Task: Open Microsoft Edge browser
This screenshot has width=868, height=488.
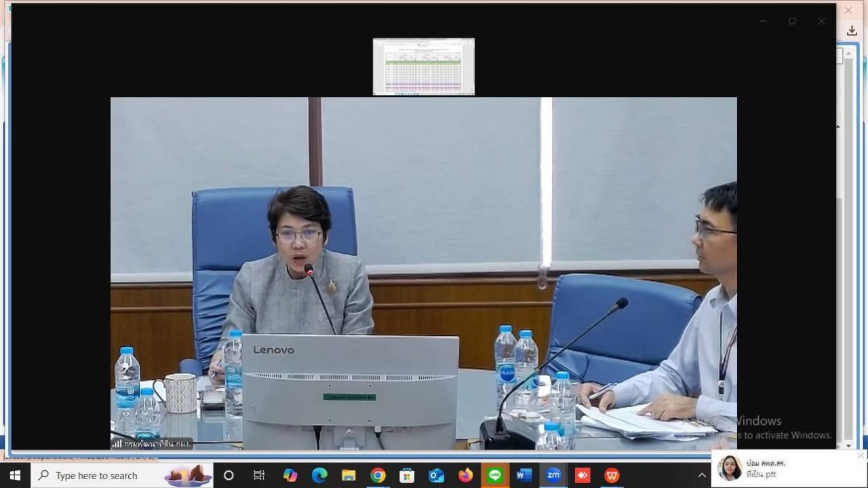Action: coord(319,476)
